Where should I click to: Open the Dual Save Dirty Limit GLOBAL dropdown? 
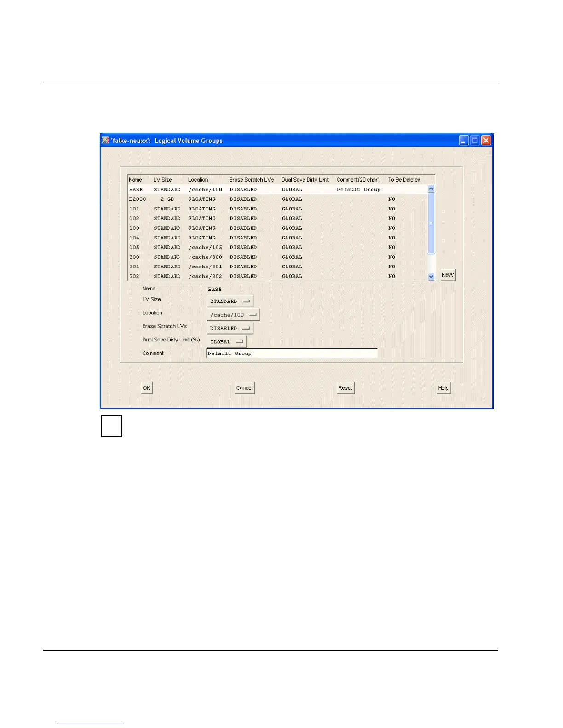pyautogui.click(x=227, y=341)
